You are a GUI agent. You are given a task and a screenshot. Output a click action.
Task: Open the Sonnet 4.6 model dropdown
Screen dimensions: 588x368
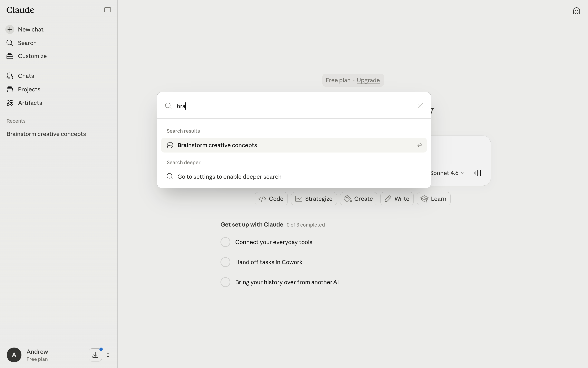(447, 173)
